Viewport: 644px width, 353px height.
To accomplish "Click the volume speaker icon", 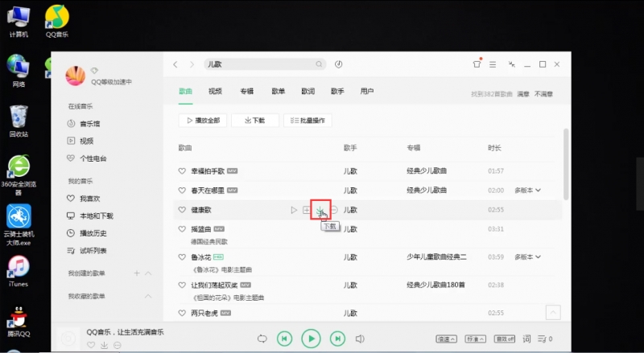I will [360, 339].
